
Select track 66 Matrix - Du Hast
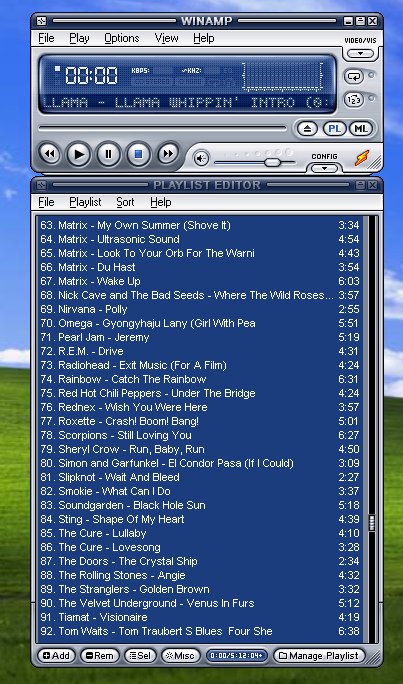tap(200, 267)
